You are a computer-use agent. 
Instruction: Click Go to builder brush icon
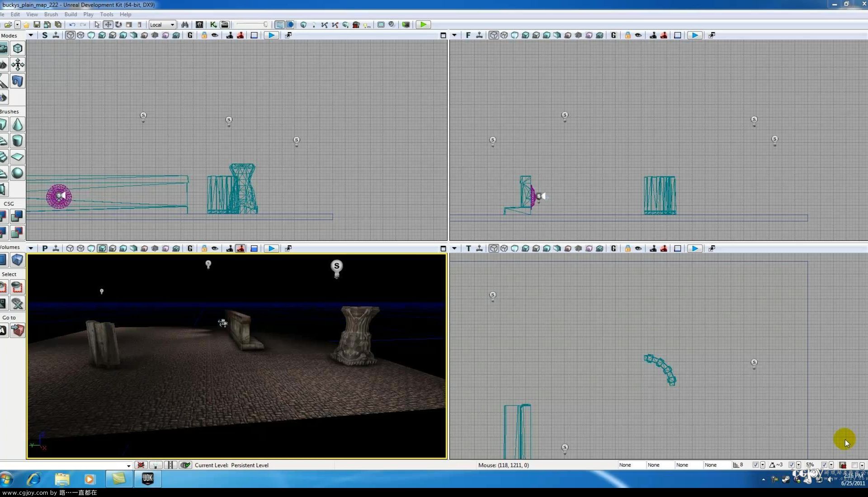tap(18, 330)
